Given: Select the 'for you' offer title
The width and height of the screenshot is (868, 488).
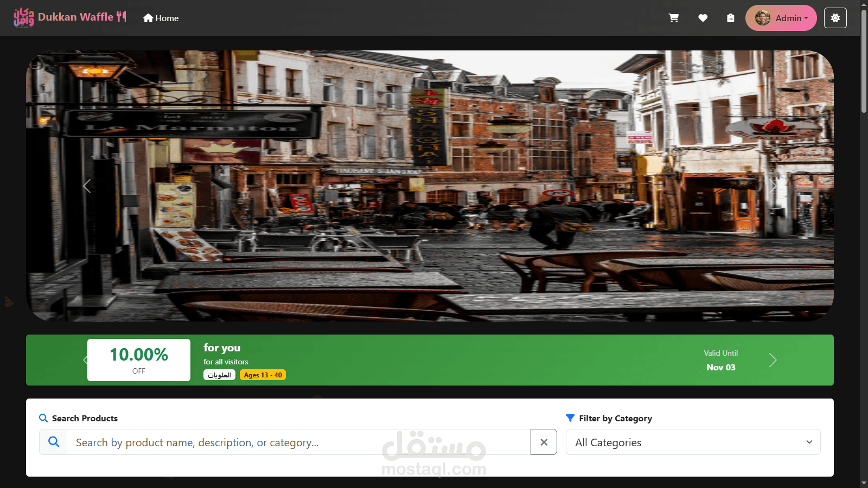Looking at the screenshot, I should 222,348.
